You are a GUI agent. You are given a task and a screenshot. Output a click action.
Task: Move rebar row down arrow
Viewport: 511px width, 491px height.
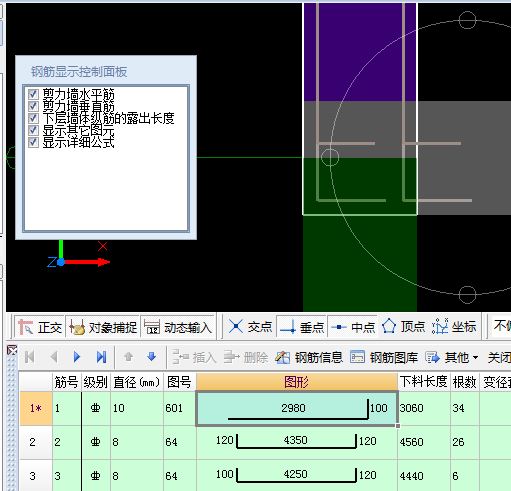click(x=152, y=357)
